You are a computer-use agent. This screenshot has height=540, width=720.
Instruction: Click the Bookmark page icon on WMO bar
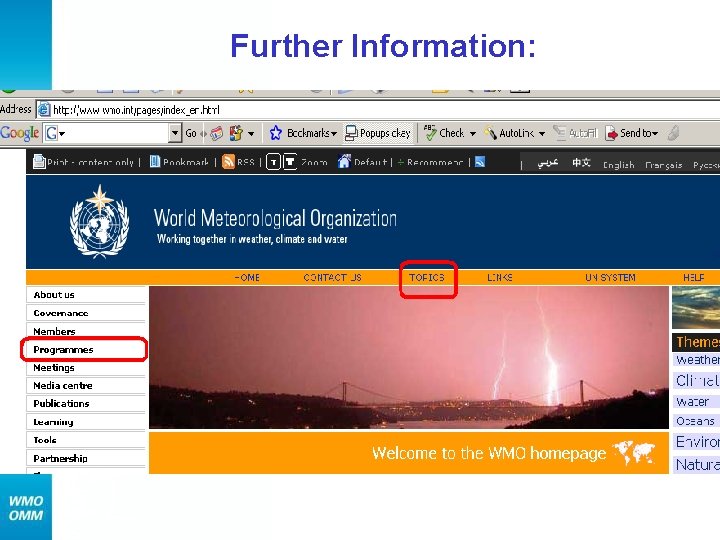155,162
